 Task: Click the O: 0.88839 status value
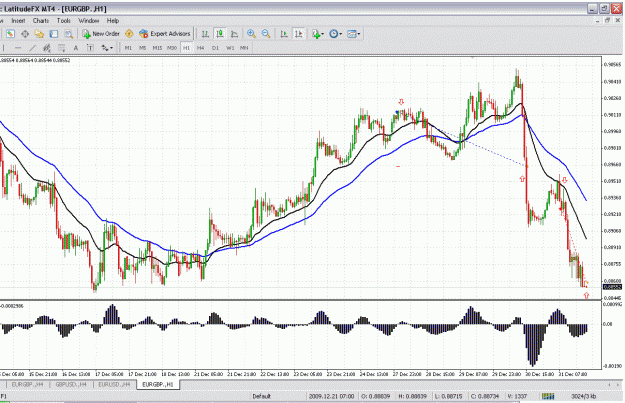[375, 396]
